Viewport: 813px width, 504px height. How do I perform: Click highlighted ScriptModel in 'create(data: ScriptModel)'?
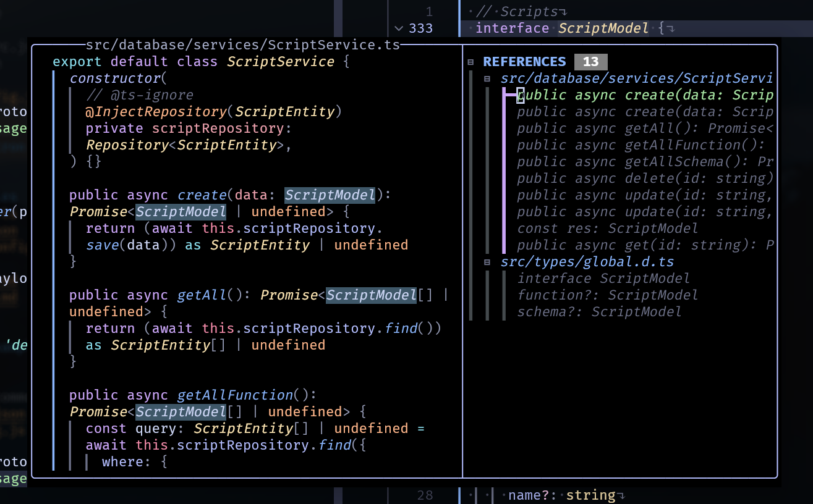coord(330,195)
